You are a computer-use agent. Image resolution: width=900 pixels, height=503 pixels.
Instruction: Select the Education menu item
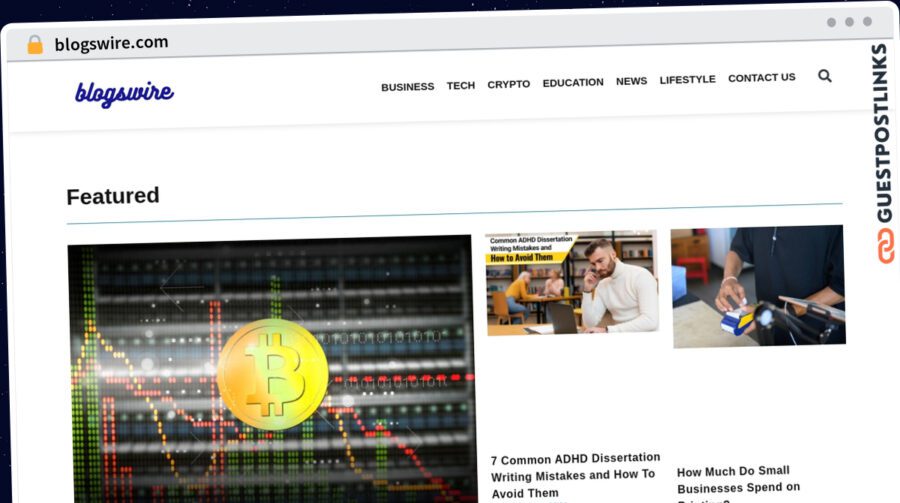point(573,83)
